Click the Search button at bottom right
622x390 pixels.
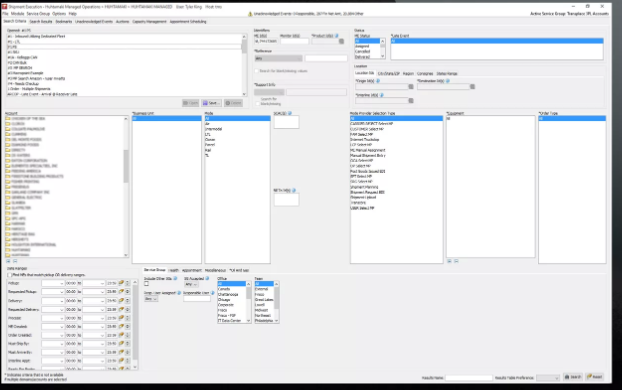tap(573, 377)
